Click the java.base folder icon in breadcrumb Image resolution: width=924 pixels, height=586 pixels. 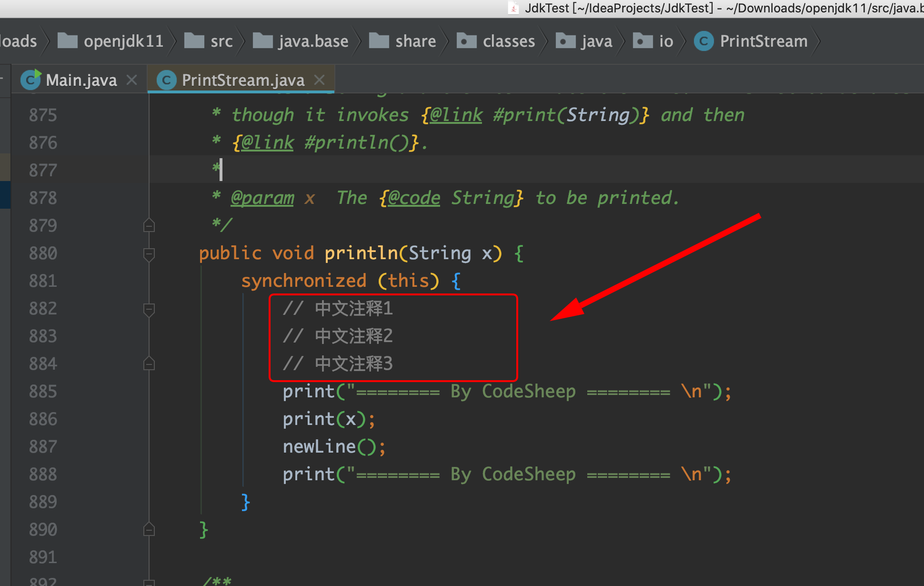[x=262, y=41]
